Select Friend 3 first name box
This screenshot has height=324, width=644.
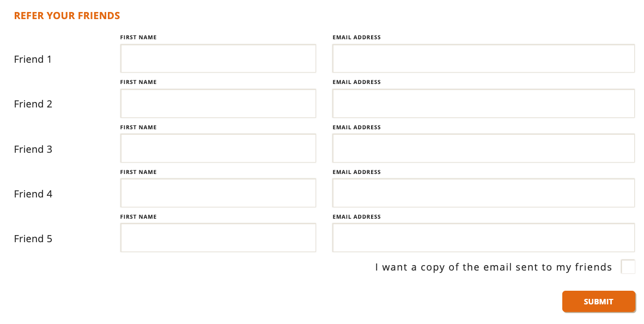tap(218, 148)
